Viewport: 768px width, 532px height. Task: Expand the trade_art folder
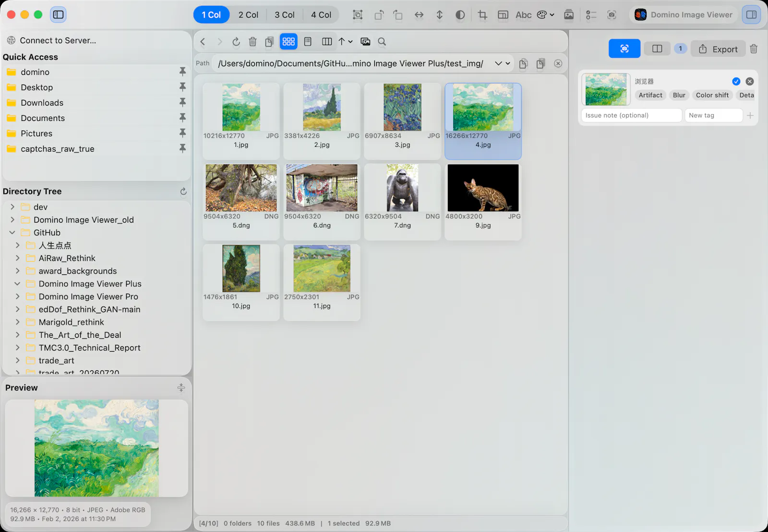(17, 360)
